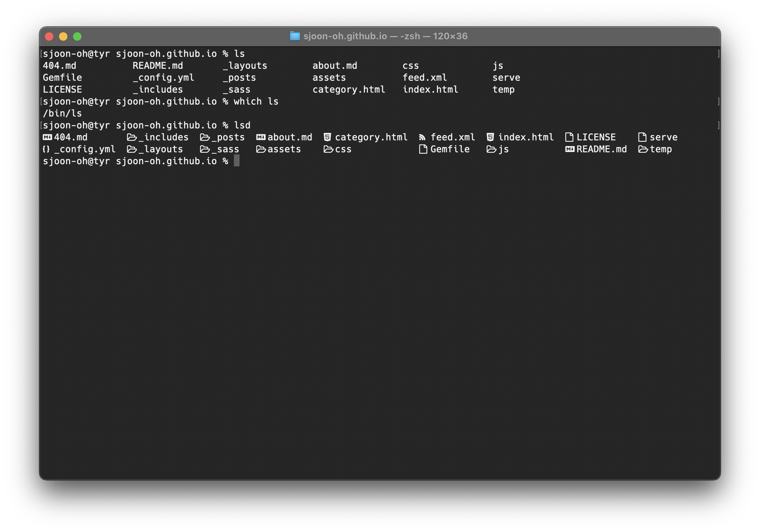
Task: Click 'feed.xml' in the plain ls output
Action: [425, 78]
